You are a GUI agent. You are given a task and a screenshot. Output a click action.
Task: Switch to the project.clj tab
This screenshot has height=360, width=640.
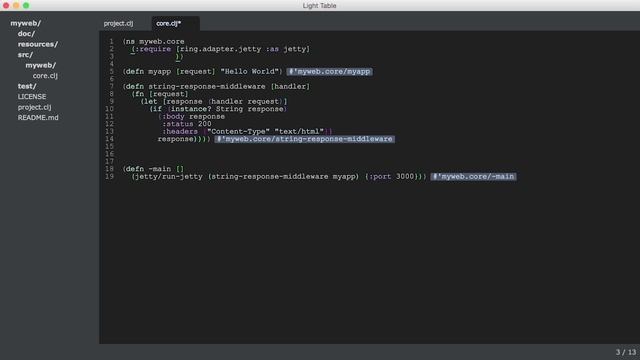[118, 24]
